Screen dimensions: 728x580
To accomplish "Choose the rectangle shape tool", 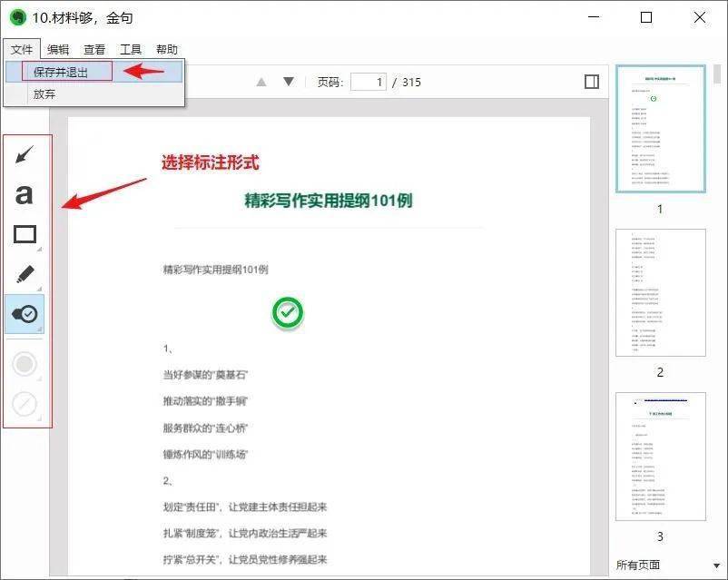I will point(25,234).
